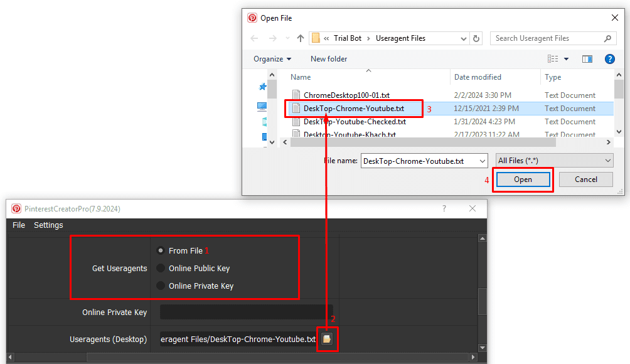Click the search magnifier icon
This screenshot has height=364, width=630.
(607, 38)
